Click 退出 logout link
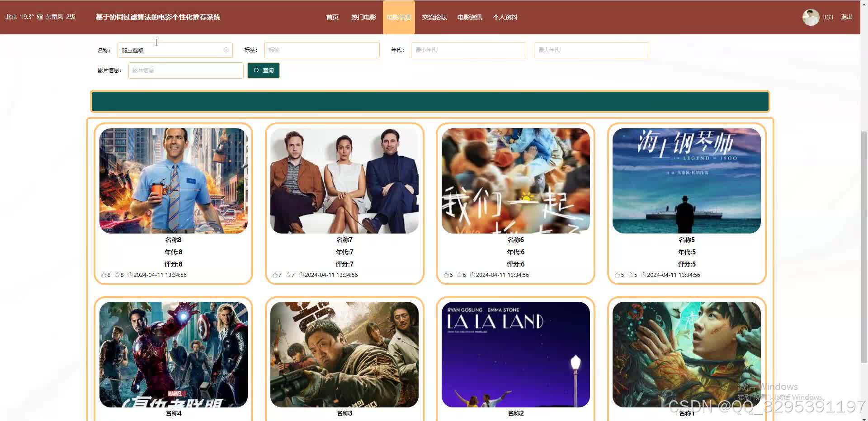Screen dimensions: 868x421 pos(847,17)
